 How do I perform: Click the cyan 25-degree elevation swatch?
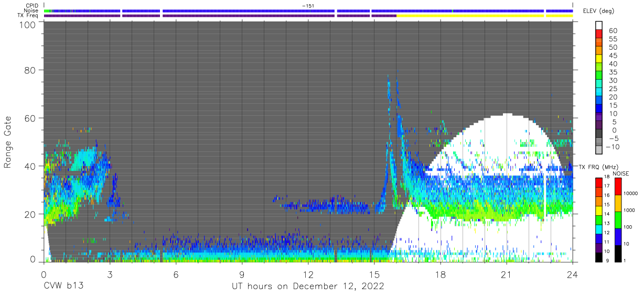point(599,93)
